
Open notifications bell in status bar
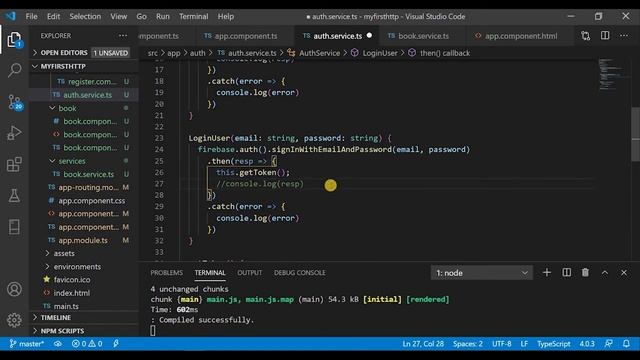[626, 344]
